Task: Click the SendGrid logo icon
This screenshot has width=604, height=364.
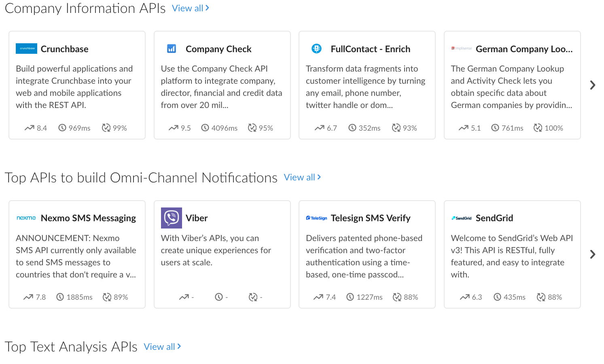Action: point(462,218)
